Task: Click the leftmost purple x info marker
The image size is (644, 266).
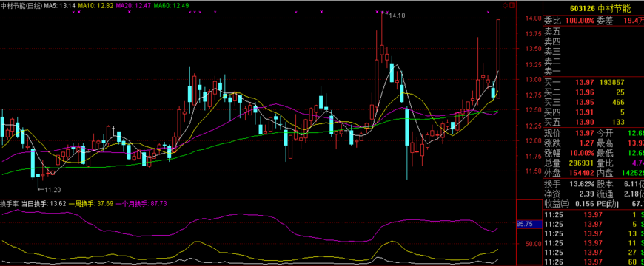Action: click(x=73, y=13)
